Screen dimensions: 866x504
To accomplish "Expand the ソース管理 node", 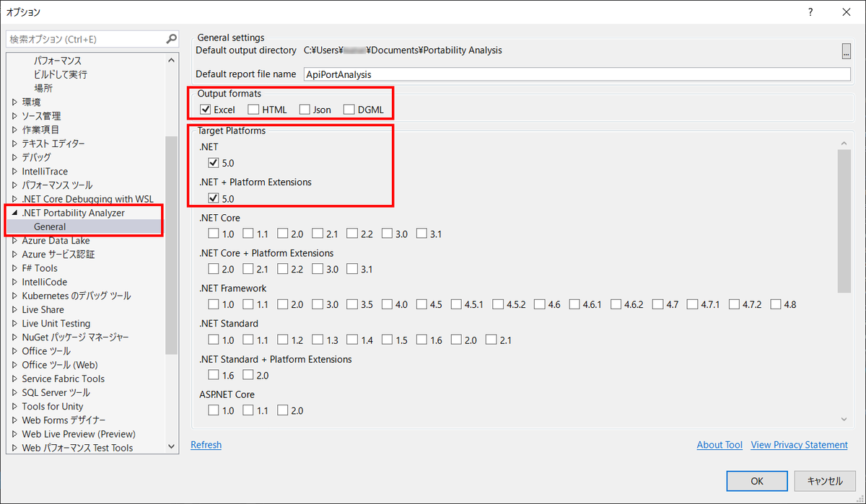I will click(14, 116).
